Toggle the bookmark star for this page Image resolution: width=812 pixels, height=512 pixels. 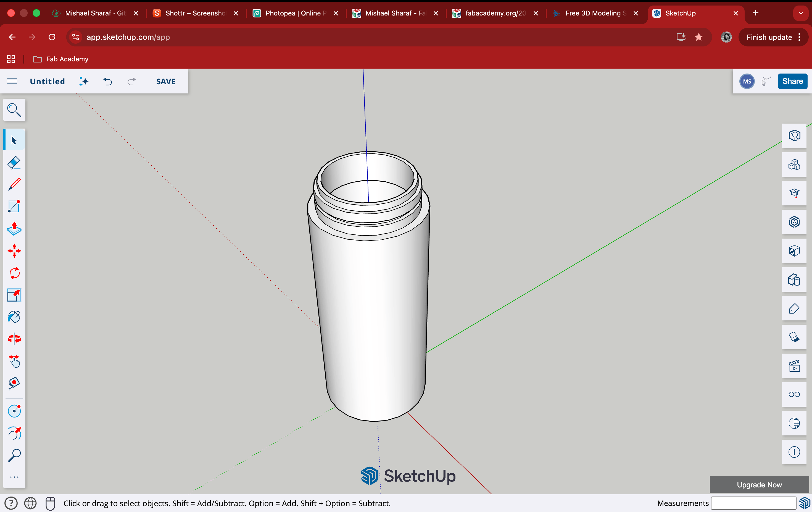click(x=699, y=37)
